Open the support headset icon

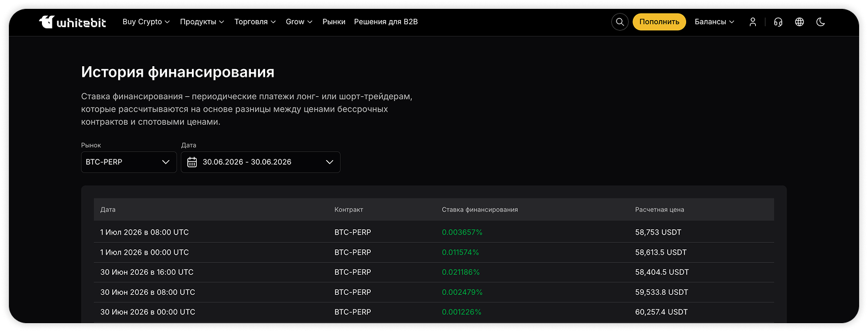click(x=778, y=22)
